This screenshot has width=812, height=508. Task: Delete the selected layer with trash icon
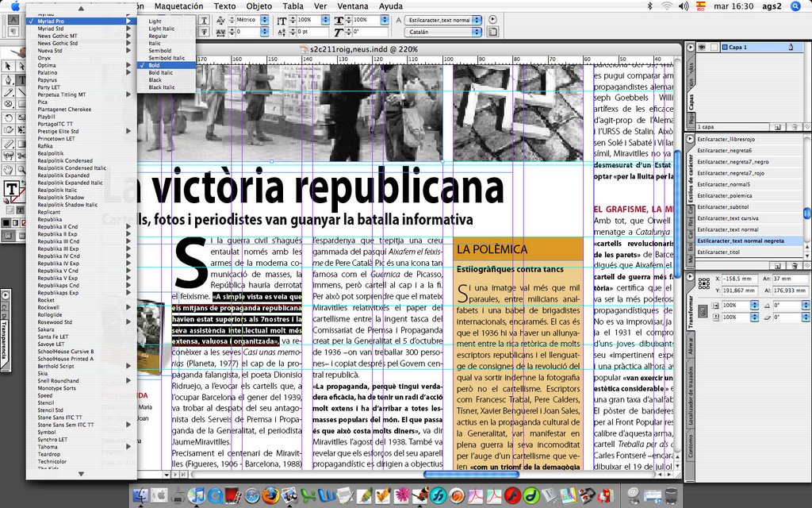(x=795, y=127)
